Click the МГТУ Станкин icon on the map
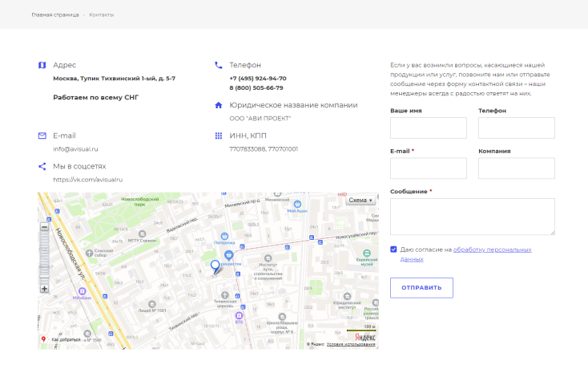The width and height of the screenshot is (588, 369). tap(142, 234)
